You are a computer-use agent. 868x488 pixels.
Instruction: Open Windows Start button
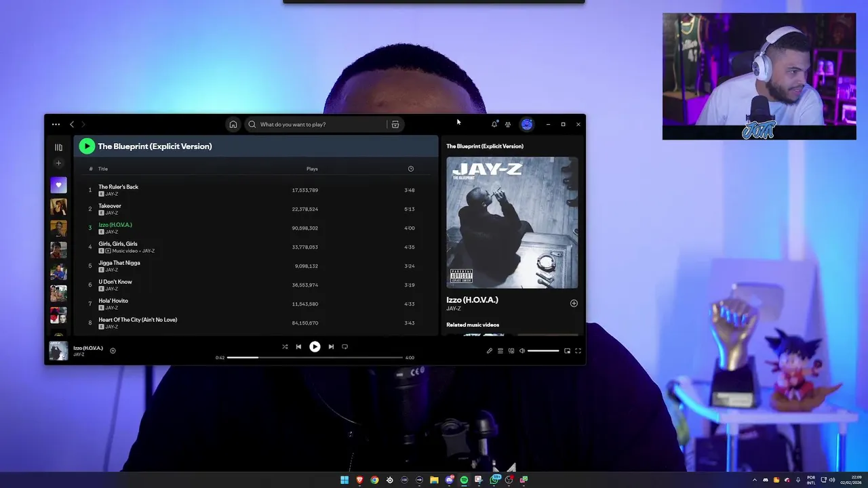344,480
